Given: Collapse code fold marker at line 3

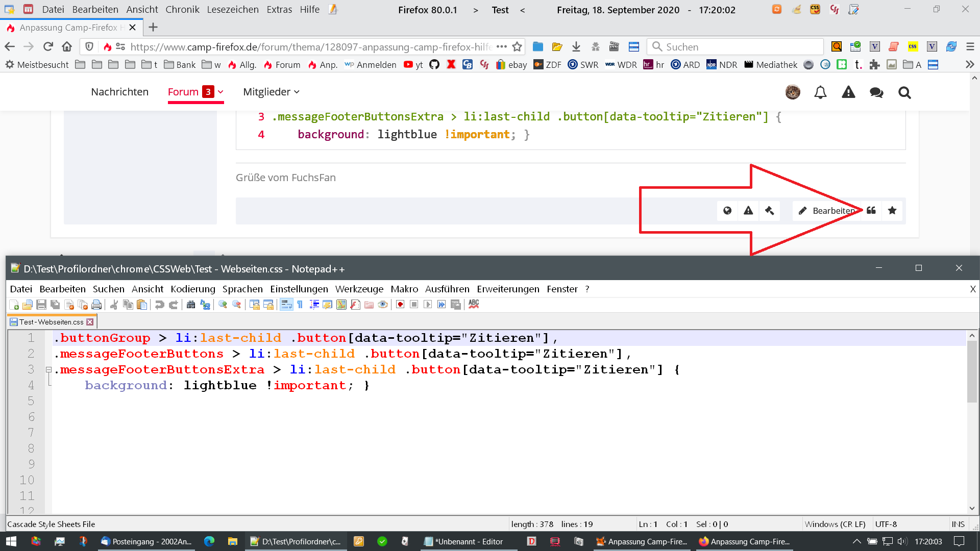Looking at the screenshot, I should 48,369.
